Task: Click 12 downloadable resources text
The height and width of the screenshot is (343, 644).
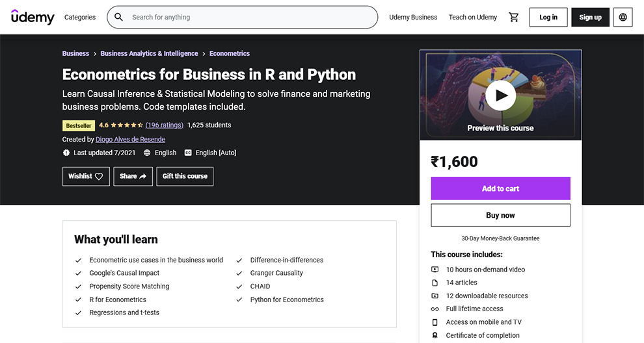Action: (x=487, y=296)
